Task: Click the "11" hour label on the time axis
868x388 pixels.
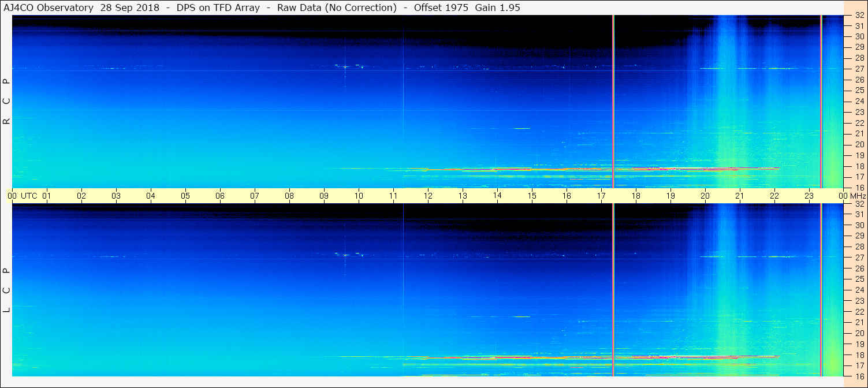Action: pyautogui.click(x=393, y=196)
